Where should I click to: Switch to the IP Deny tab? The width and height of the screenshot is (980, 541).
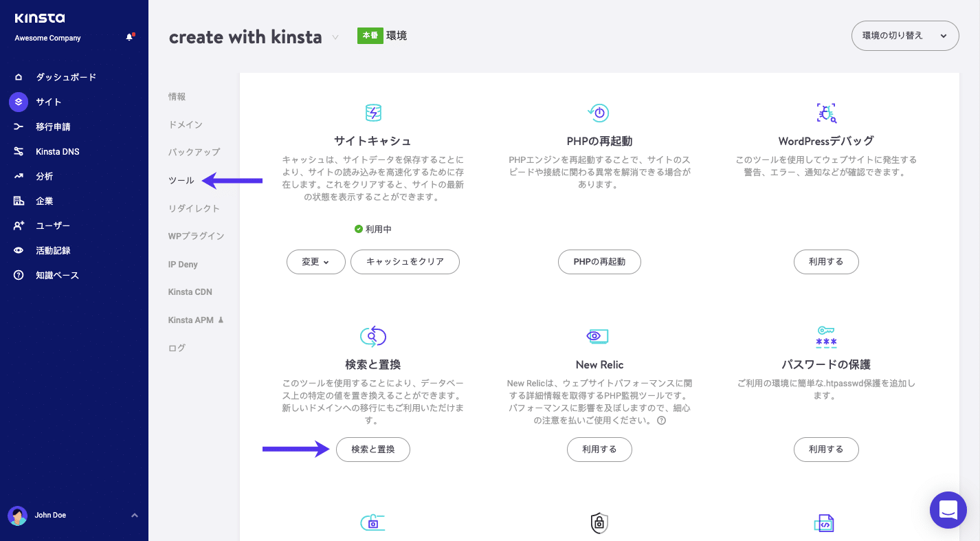click(x=183, y=264)
